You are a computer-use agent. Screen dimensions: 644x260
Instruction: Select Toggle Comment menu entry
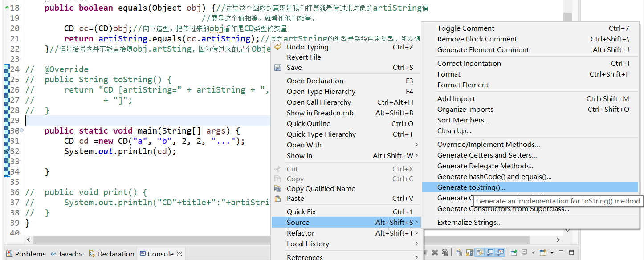coord(530,28)
